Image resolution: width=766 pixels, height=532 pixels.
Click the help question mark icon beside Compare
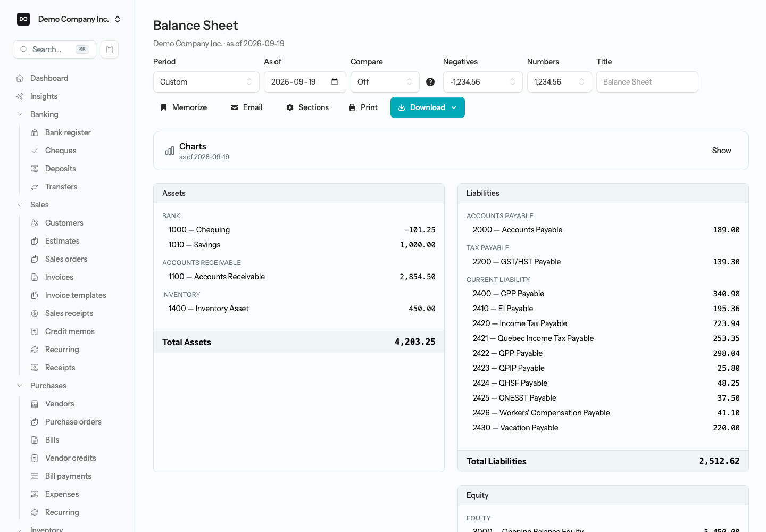(430, 82)
